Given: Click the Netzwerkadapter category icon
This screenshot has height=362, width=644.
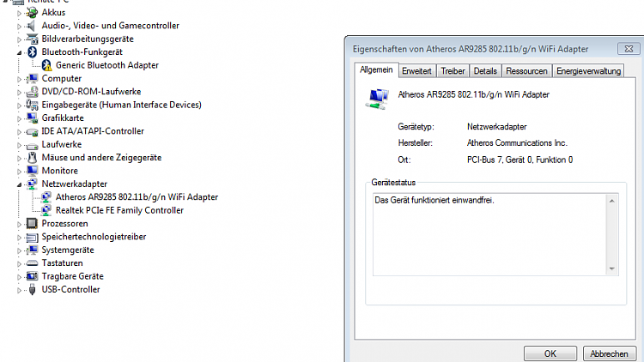Looking at the screenshot, I should click(32, 184).
